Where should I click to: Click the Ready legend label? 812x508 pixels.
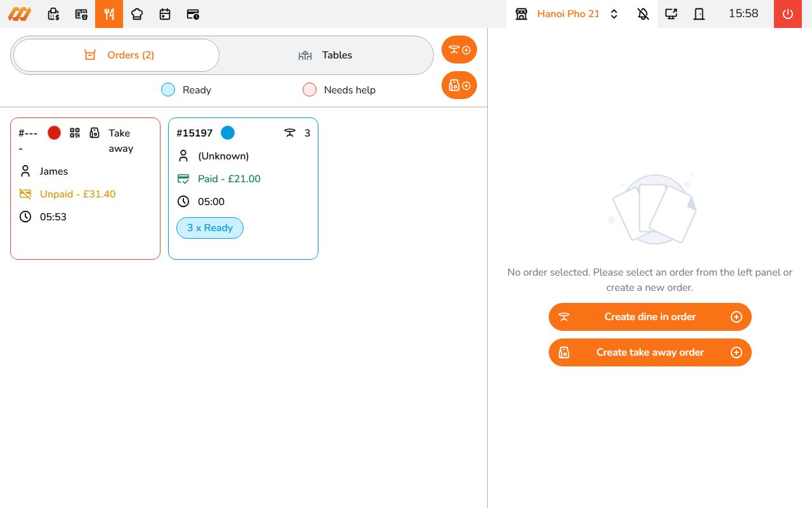[x=197, y=90]
